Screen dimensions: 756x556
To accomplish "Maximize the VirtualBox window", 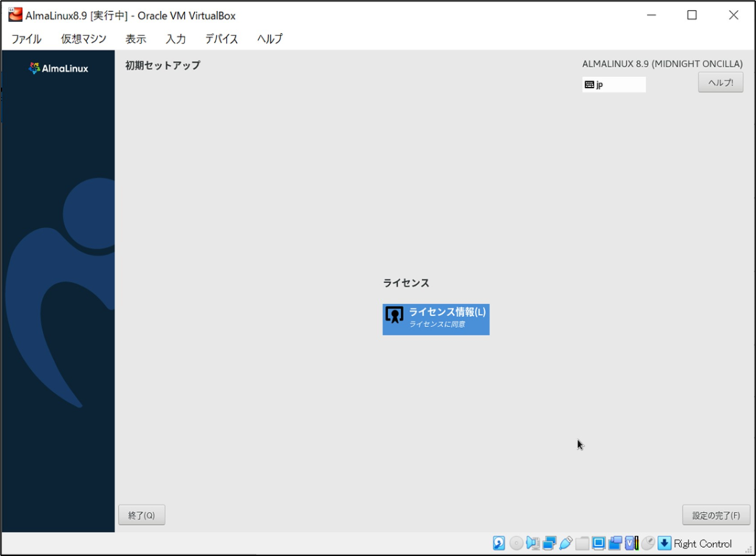I will click(692, 15).
